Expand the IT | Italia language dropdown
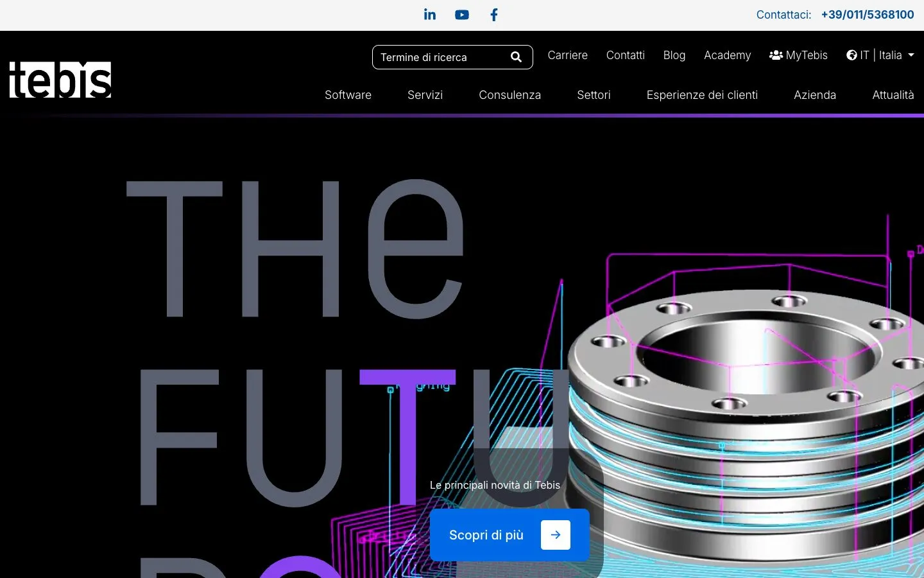The height and width of the screenshot is (578, 924). tap(880, 55)
